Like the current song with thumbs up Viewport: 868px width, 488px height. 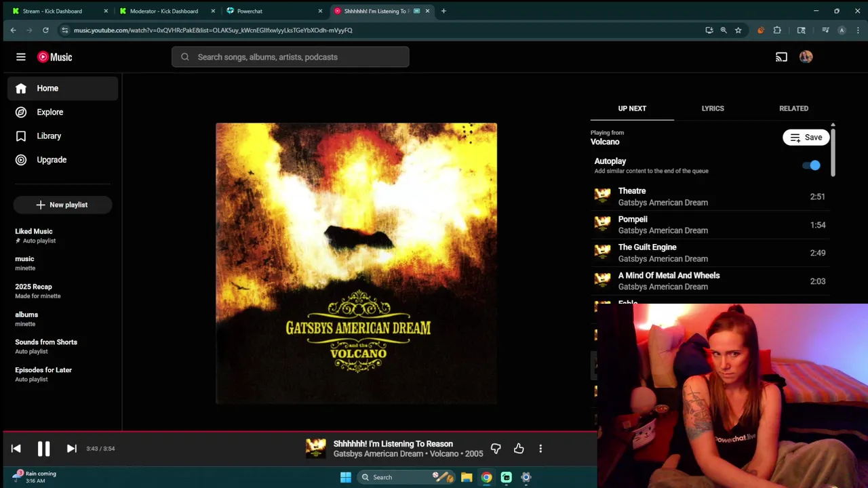[x=519, y=448]
